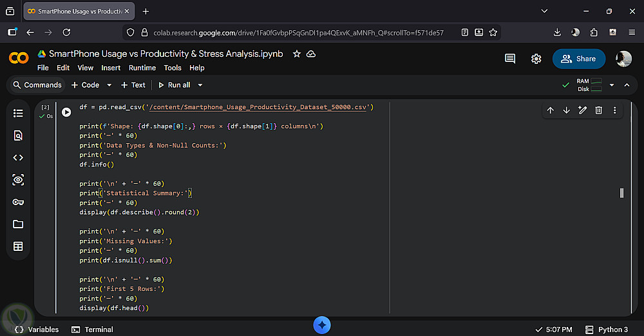644x336 pixels.
Task: Run the code cell
Action: coord(66,112)
